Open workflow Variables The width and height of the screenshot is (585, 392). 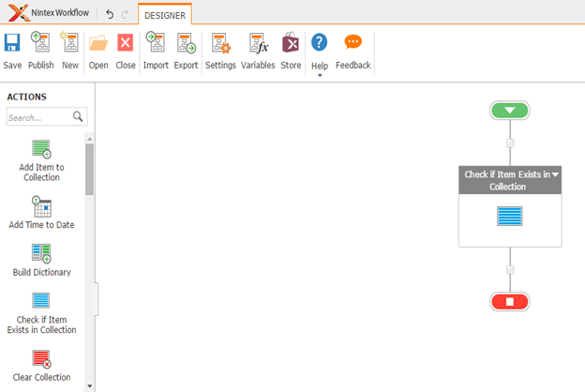[258, 52]
